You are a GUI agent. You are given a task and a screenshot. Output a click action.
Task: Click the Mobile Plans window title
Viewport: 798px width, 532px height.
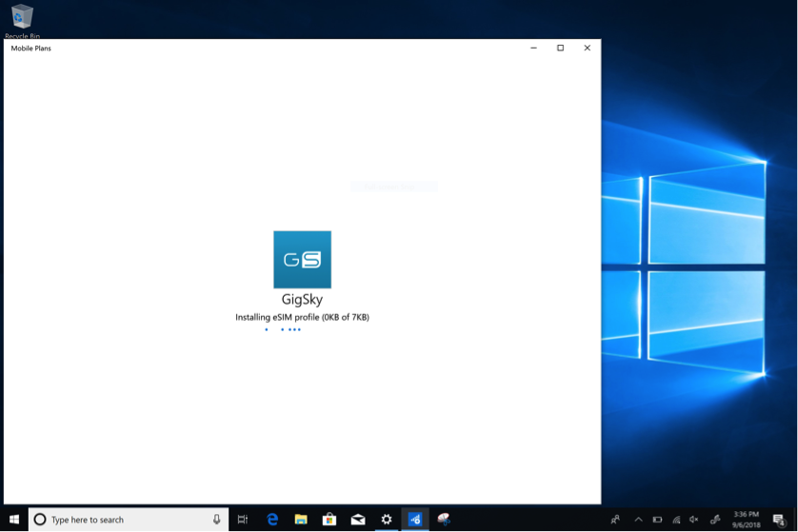coord(31,49)
